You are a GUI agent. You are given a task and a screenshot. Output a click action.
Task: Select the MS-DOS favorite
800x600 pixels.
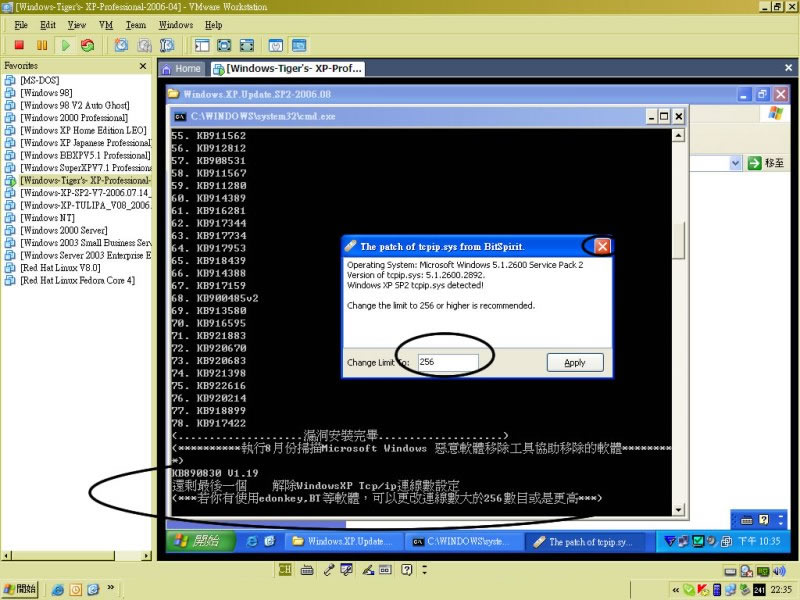click(39, 80)
